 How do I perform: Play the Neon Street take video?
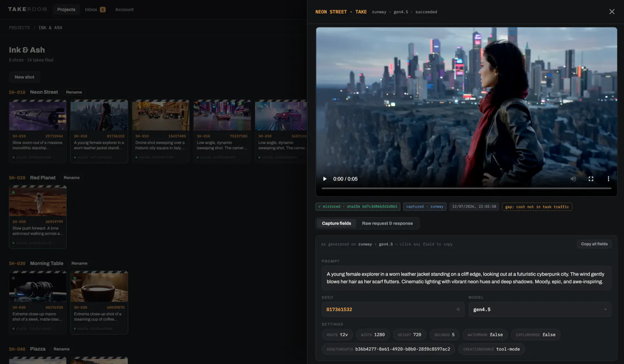click(x=324, y=179)
